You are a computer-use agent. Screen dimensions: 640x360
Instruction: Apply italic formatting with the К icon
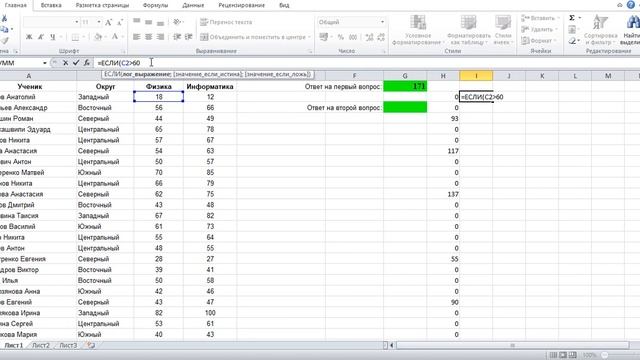click(41, 37)
